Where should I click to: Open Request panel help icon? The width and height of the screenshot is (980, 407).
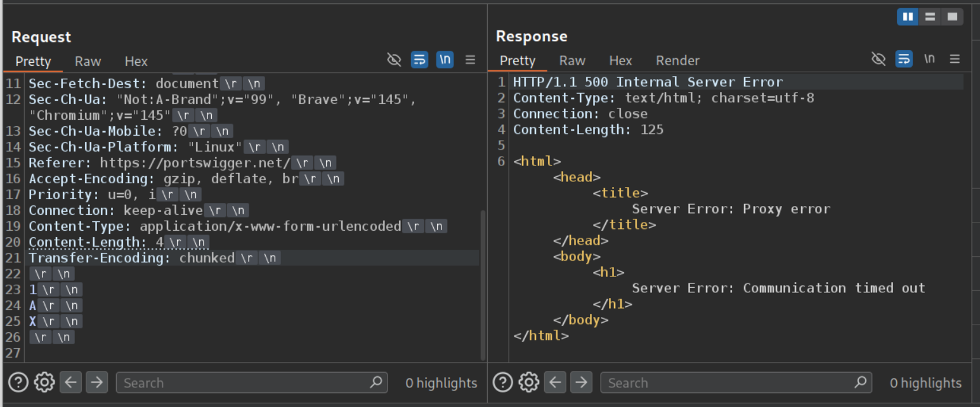18,382
